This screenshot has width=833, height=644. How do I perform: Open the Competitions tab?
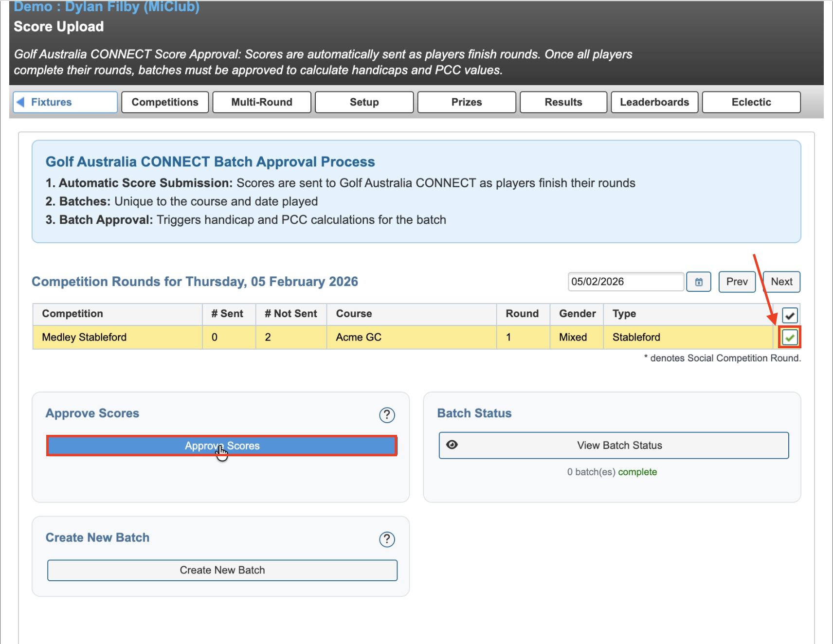click(165, 102)
